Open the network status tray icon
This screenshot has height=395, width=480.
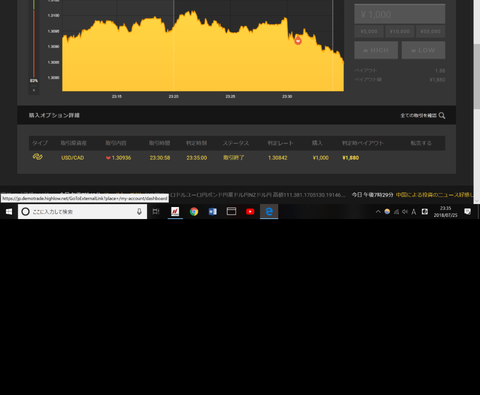click(x=396, y=211)
